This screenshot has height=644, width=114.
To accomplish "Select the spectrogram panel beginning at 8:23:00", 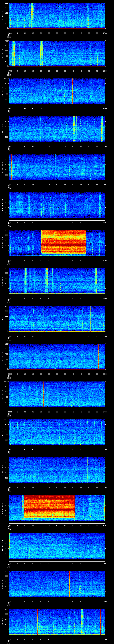I will coord(57,280).
